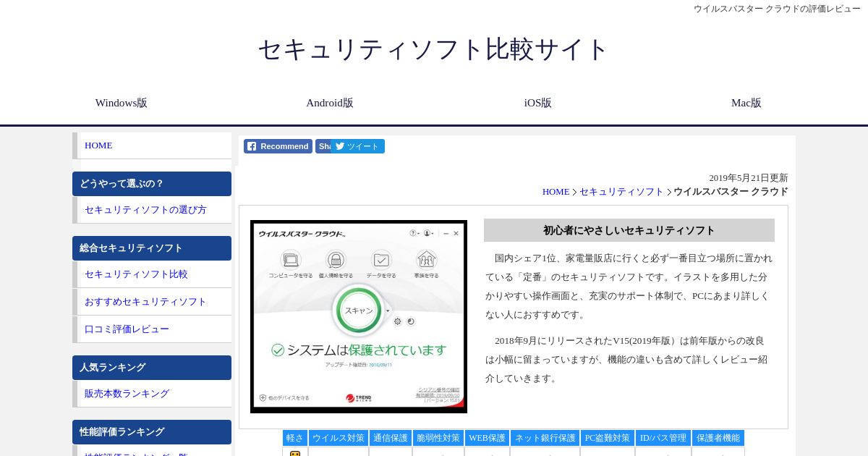This screenshot has height=456, width=868.
Task: Click the WEB保護 table header
Action: [x=488, y=438]
